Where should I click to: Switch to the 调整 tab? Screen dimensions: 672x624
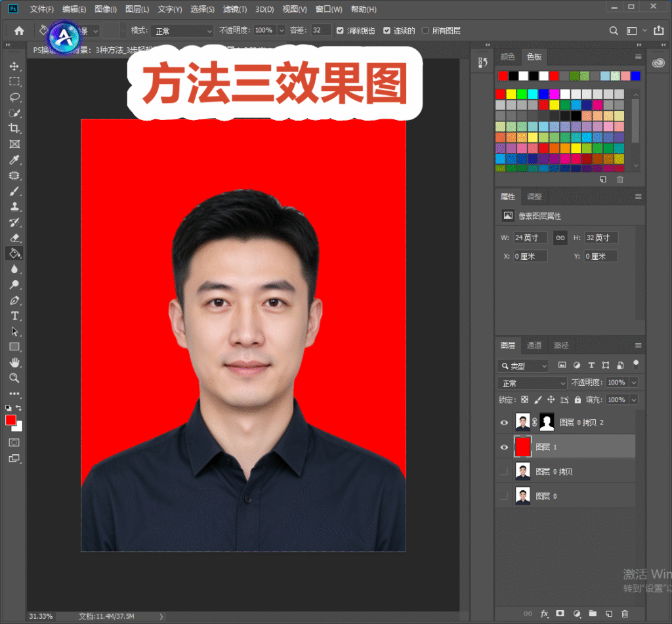[x=534, y=197]
